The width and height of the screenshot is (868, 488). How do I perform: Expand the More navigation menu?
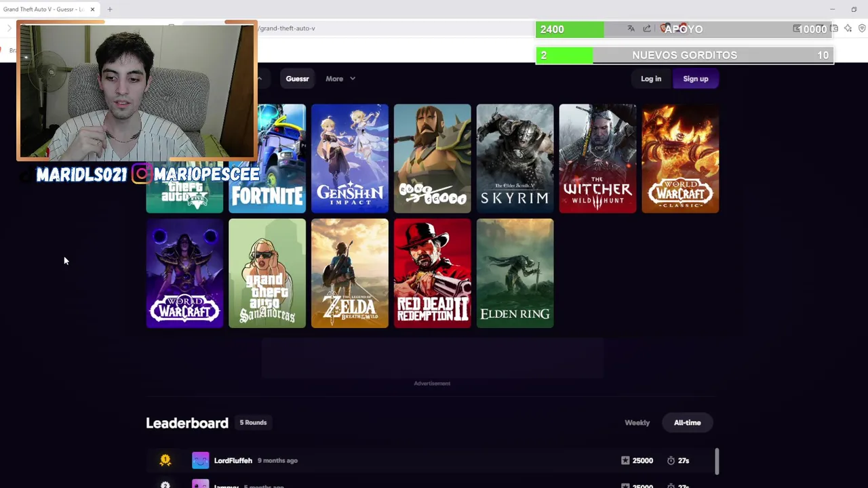[340, 79]
